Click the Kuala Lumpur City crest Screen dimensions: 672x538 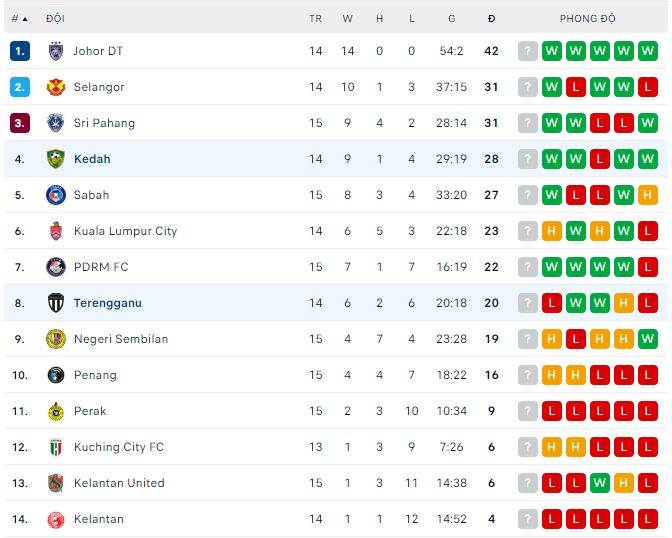[x=55, y=231]
